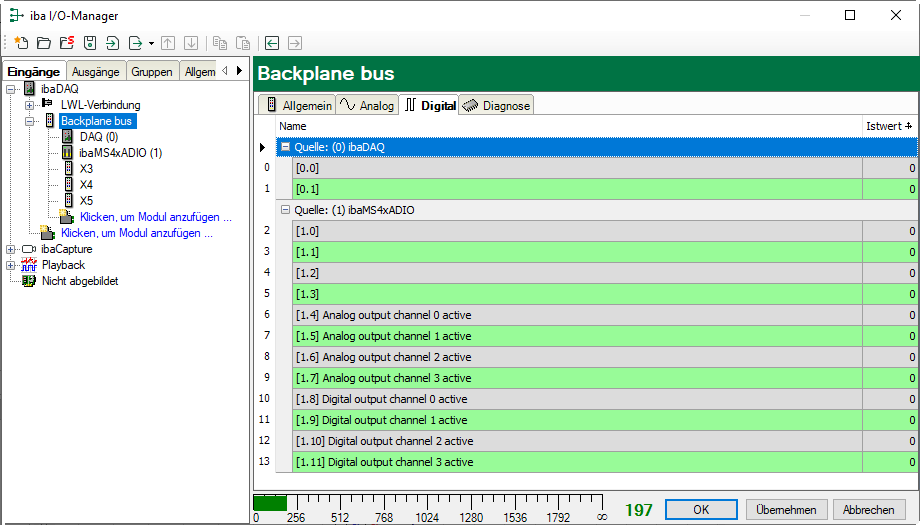Switch to the Ausgänge tab

point(95,72)
